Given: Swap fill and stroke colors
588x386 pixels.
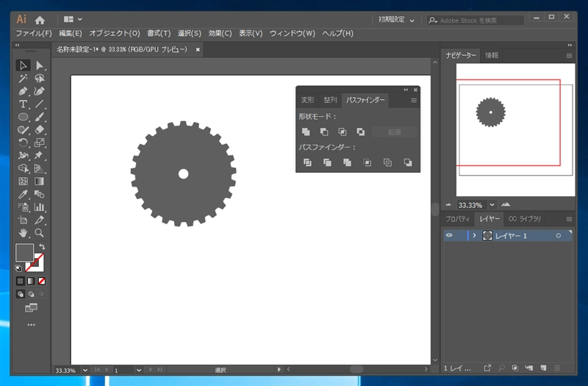Looking at the screenshot, I should tap(42, 247).
